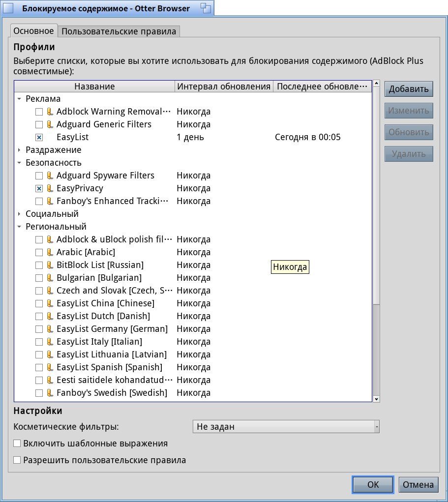This screenshot has height=502, width=448.
Task: Click the scrollbar up arrow
Action: [x=377, y=84]
